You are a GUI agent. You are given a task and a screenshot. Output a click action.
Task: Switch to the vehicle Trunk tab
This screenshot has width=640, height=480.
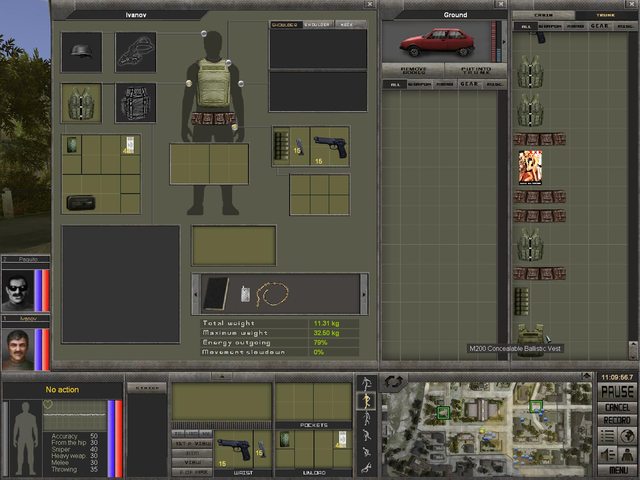606,15
